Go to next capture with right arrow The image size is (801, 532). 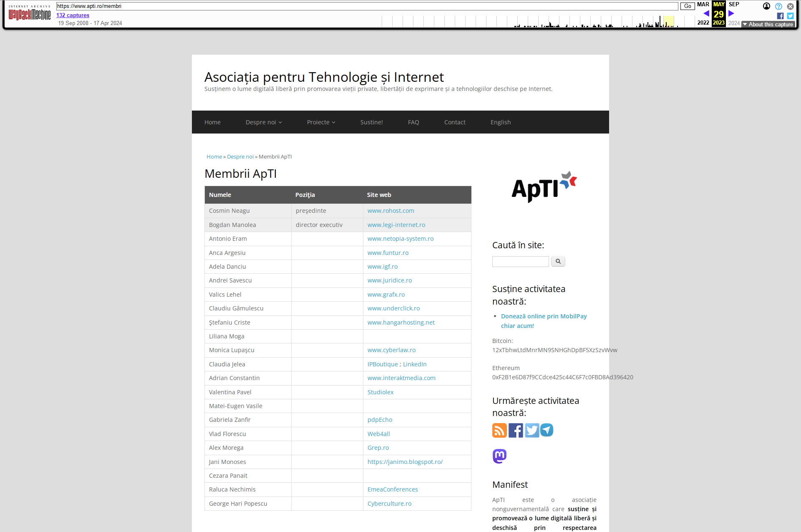[x=731, y=13]
